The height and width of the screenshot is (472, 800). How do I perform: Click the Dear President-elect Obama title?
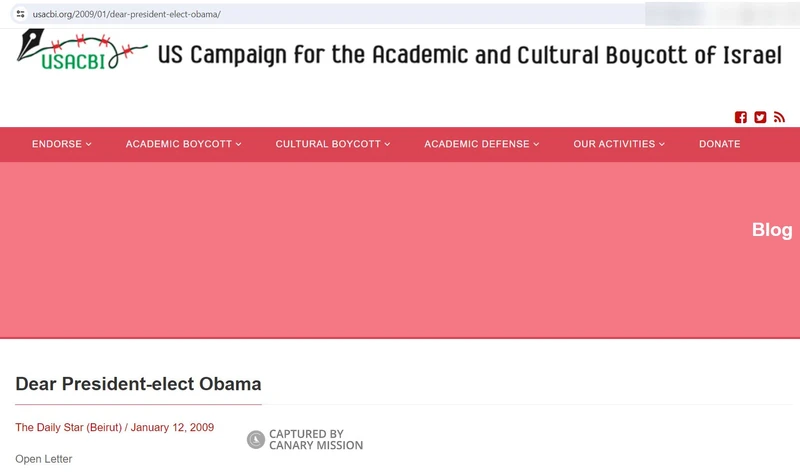pyautogui.click(x=138, y=384)
